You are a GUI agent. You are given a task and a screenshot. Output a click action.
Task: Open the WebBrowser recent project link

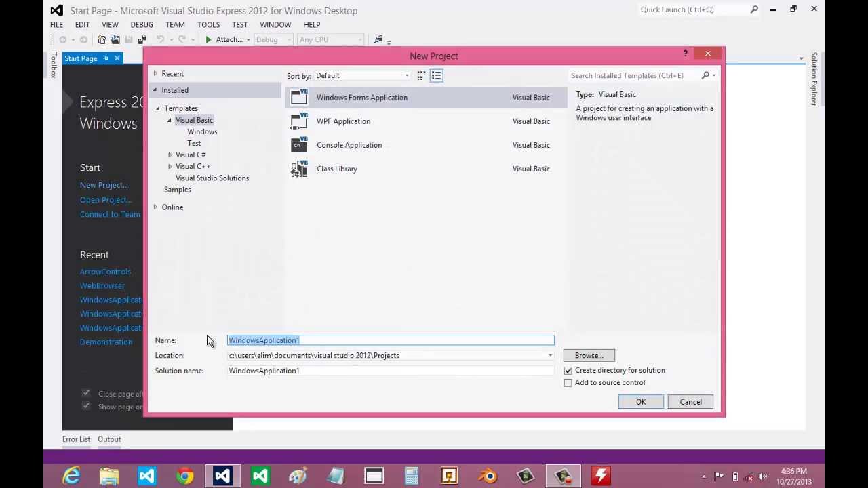(x=102, y=285)
